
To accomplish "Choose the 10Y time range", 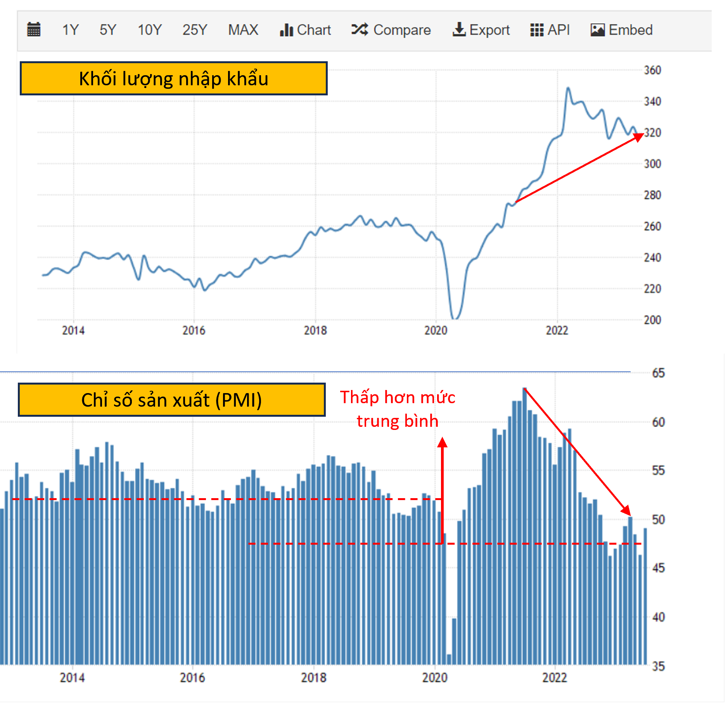I will point(149,30).
